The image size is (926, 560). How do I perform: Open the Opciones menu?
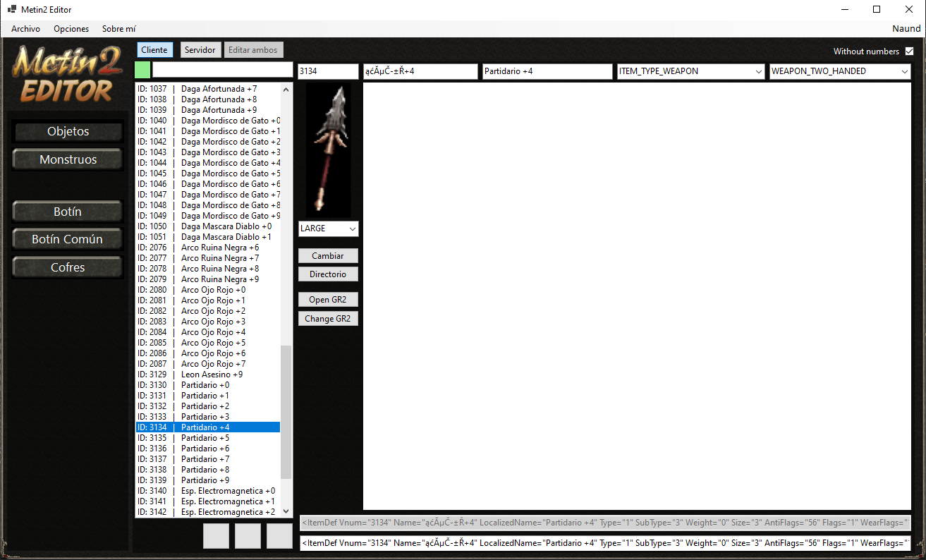(71, 29)
